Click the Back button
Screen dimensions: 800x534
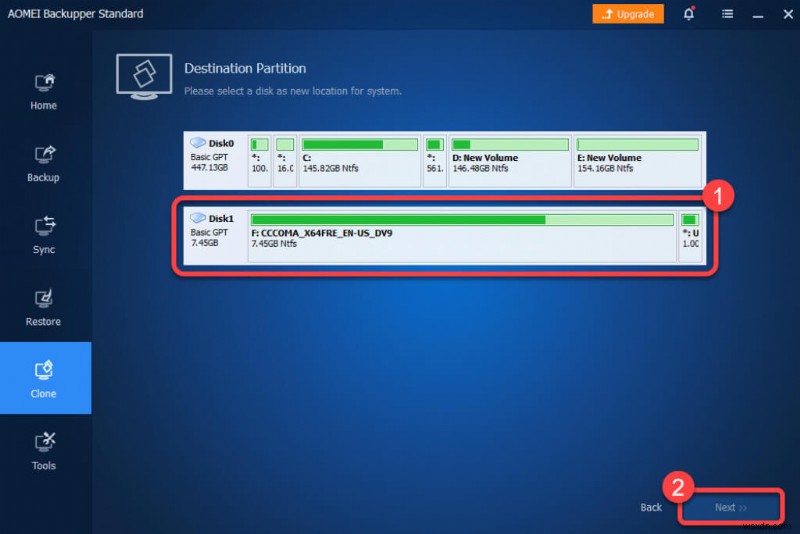tap(651, 507)
